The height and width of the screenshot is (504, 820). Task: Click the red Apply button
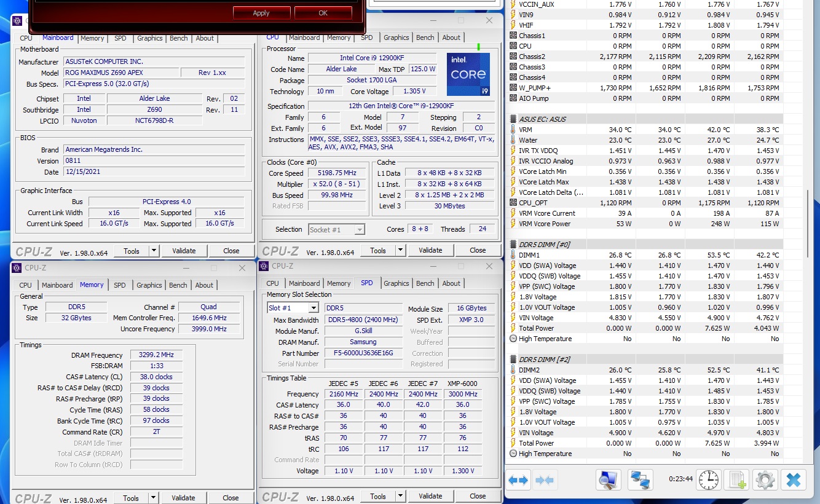[x=261, y=13]
